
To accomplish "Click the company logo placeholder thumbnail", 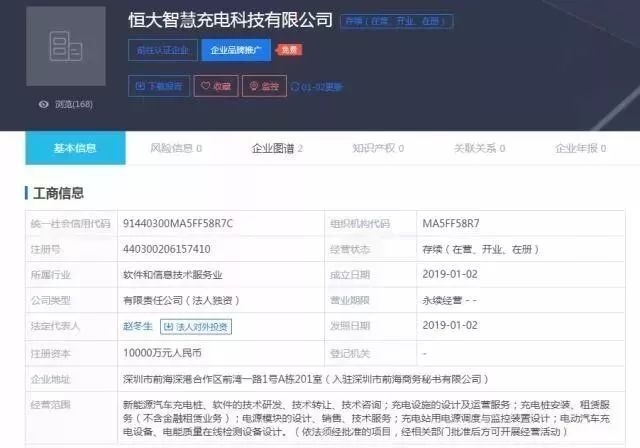I will pos(66,46).
